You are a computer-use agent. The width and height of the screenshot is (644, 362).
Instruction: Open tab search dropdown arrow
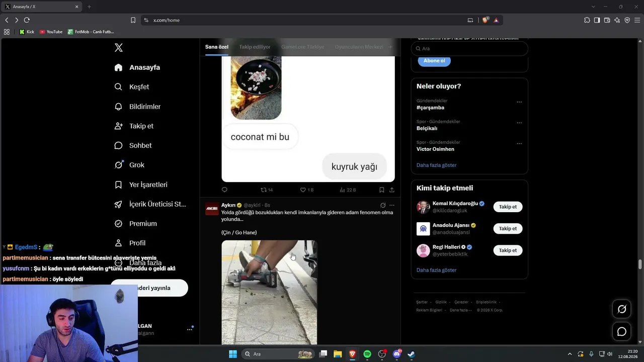coord(593,7)
